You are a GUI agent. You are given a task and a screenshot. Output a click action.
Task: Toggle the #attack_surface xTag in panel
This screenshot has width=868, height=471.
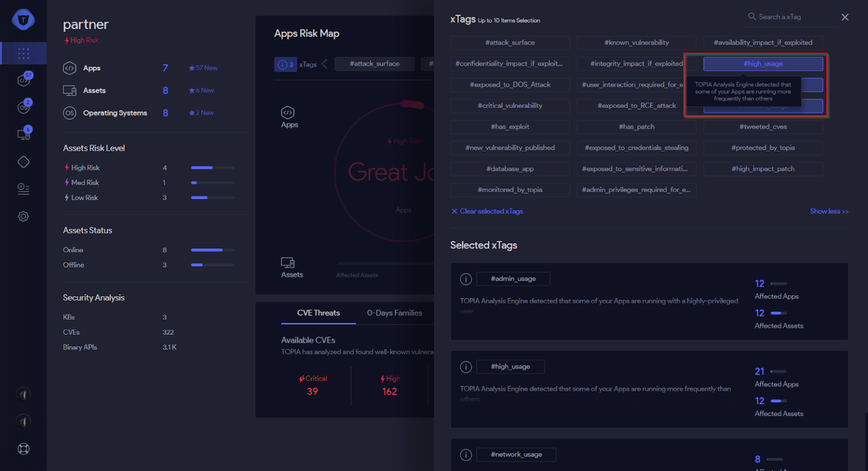[x=510, y=43]
